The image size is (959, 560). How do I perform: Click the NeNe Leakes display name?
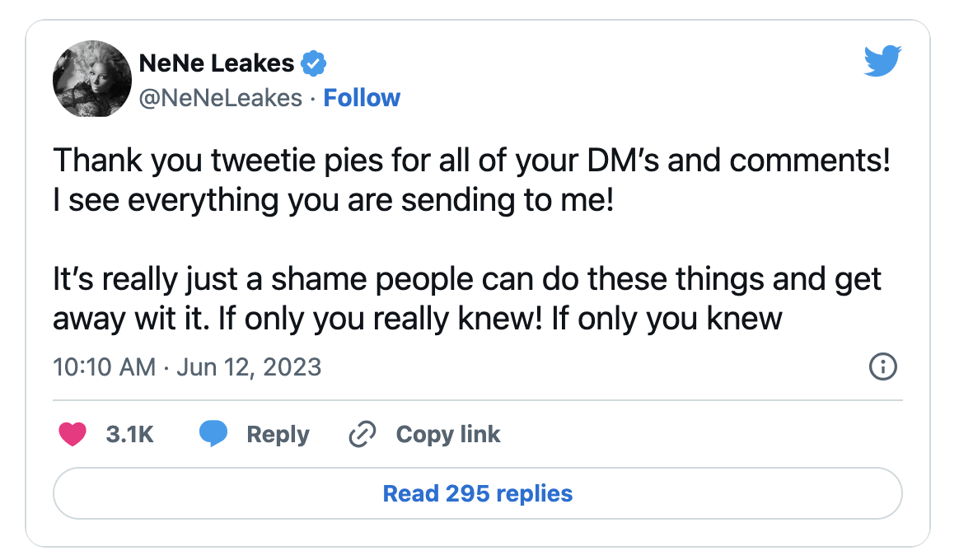(x=217, y=62)
